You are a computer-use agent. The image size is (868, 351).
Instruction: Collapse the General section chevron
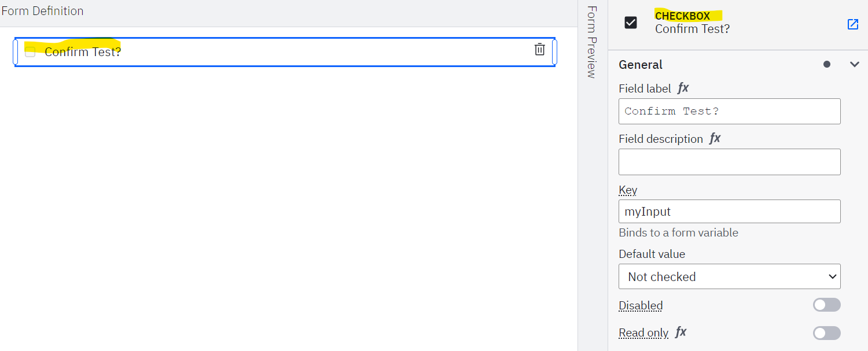[855, 64]
